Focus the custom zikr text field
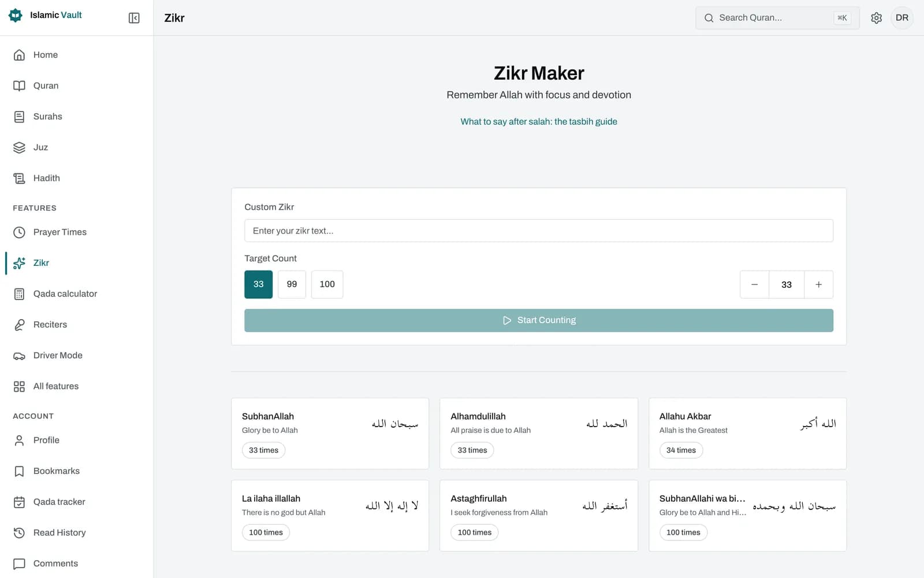The image size is (924, 578). [539, 231]
